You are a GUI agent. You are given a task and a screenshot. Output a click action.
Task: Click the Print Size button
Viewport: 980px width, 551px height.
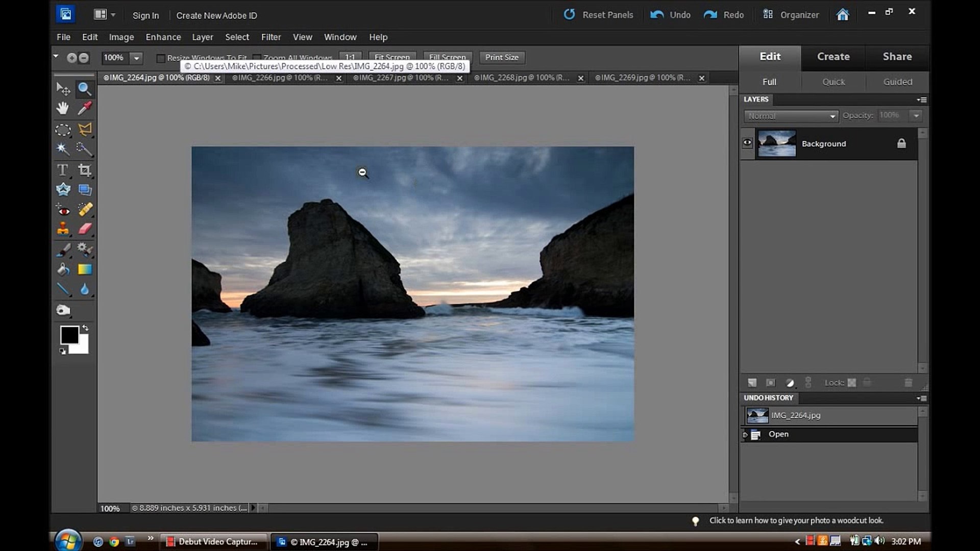[x=501, y=58]
